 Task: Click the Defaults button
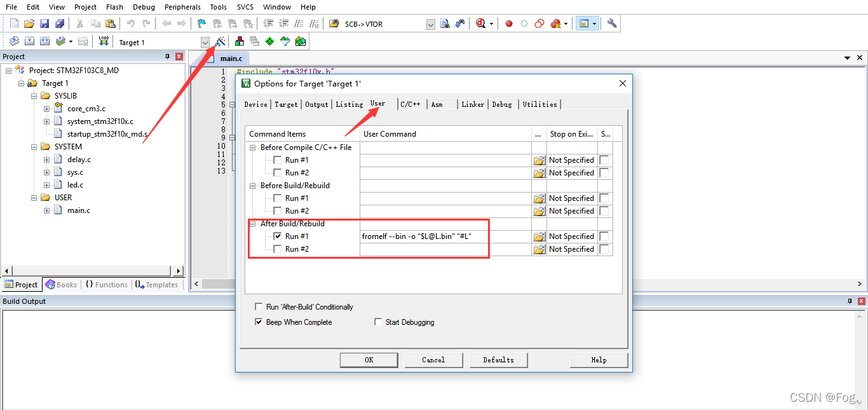point(498,360)
